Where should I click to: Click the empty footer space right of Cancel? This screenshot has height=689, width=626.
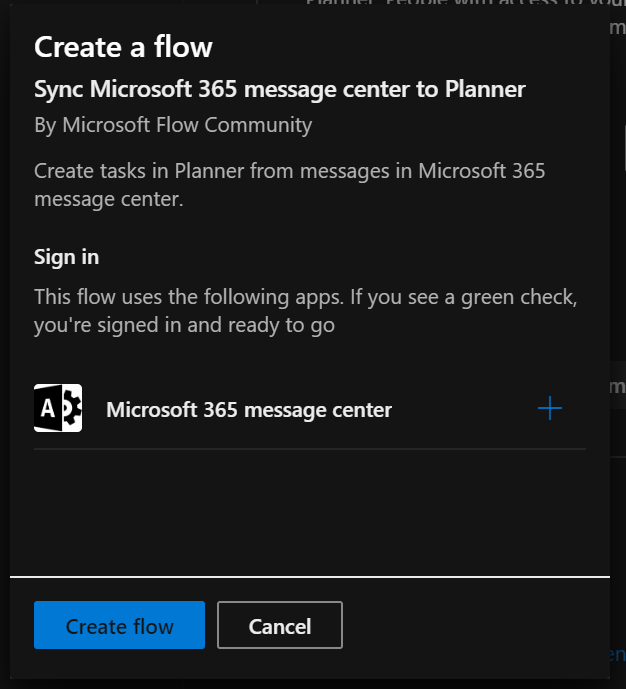pos(470,626)
